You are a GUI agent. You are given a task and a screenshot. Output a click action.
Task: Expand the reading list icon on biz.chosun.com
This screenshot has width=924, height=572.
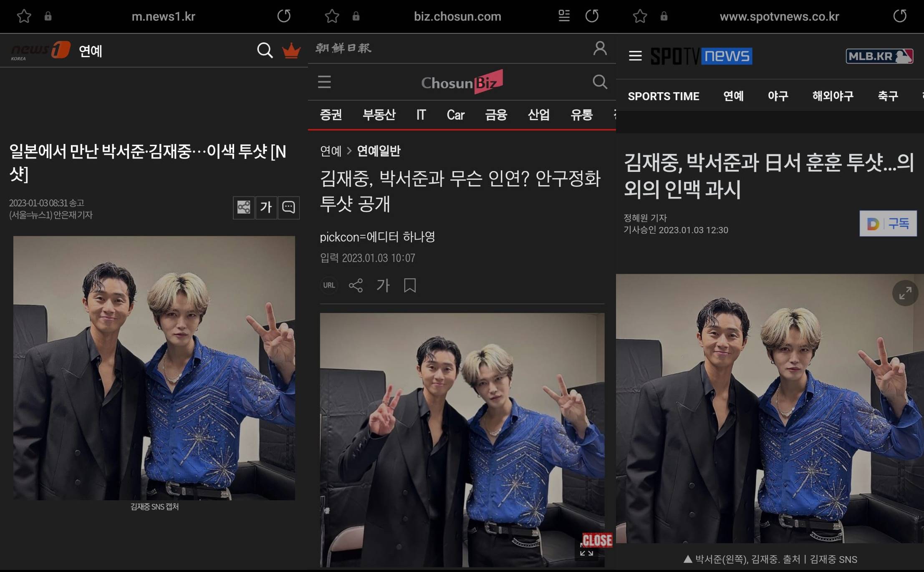[564, 16]
